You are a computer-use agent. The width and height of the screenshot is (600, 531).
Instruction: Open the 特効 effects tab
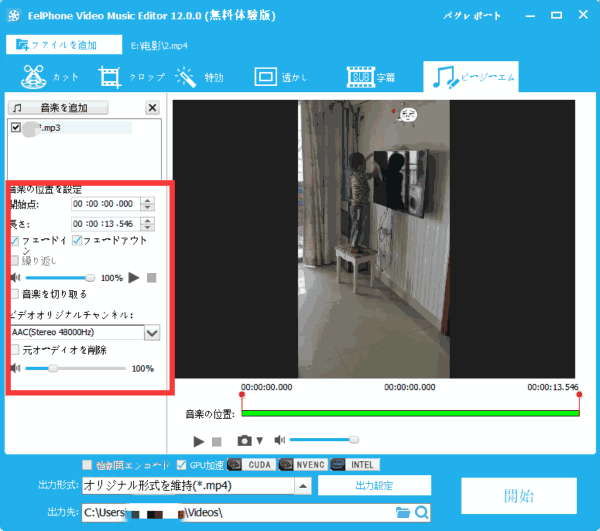tap(199, 77)
